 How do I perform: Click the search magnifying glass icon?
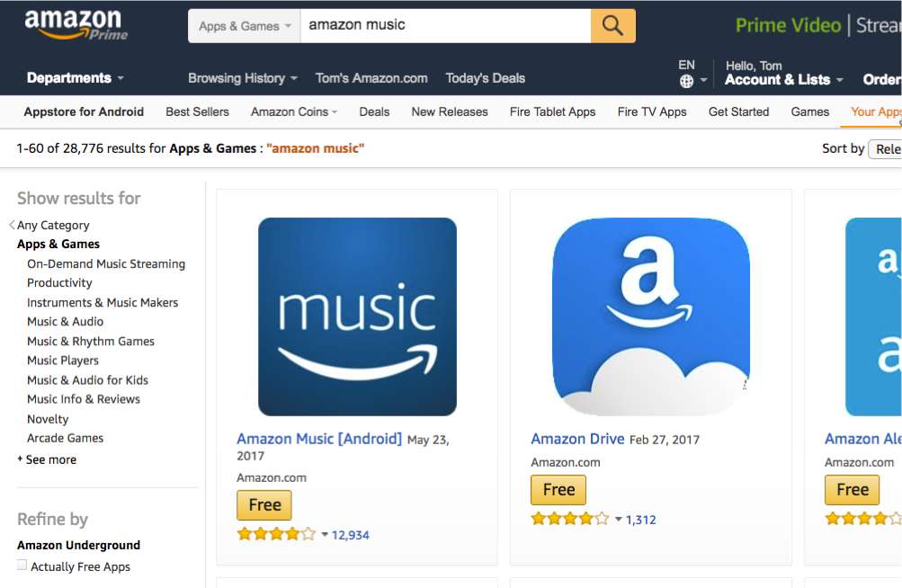(612, 25)
